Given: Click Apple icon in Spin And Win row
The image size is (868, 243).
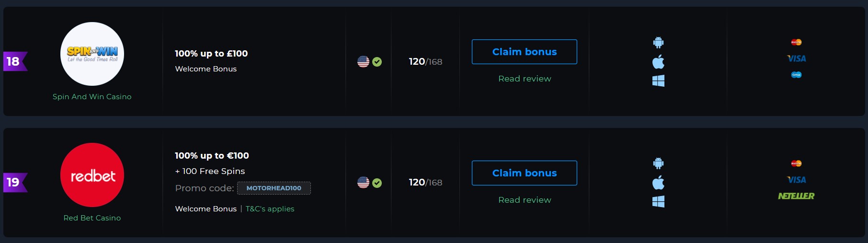Looking at the screenshot, I should point(658,62).
